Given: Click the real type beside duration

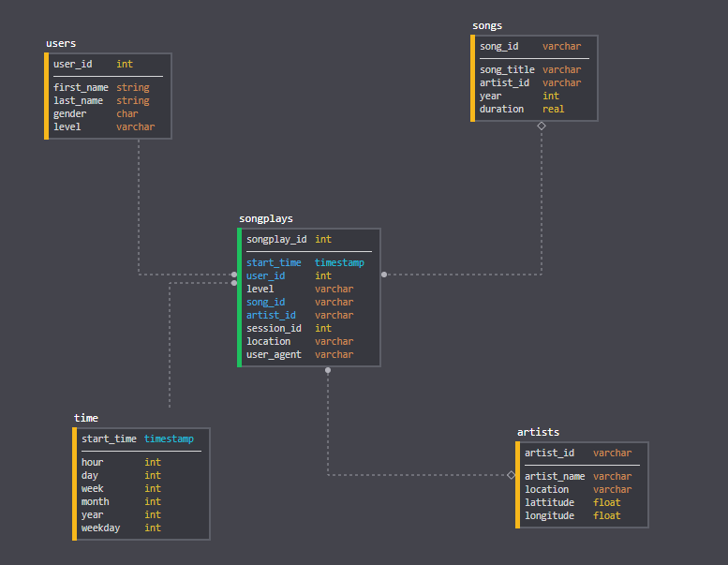Looking at the screenshot, I should pos(554,109).
